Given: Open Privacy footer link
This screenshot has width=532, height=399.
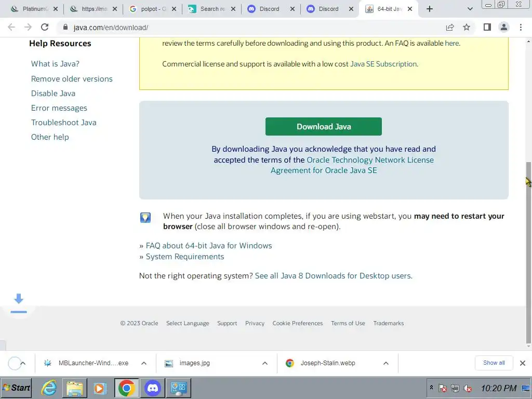Looking at the screenshot, I should click(x=255, y=323).
